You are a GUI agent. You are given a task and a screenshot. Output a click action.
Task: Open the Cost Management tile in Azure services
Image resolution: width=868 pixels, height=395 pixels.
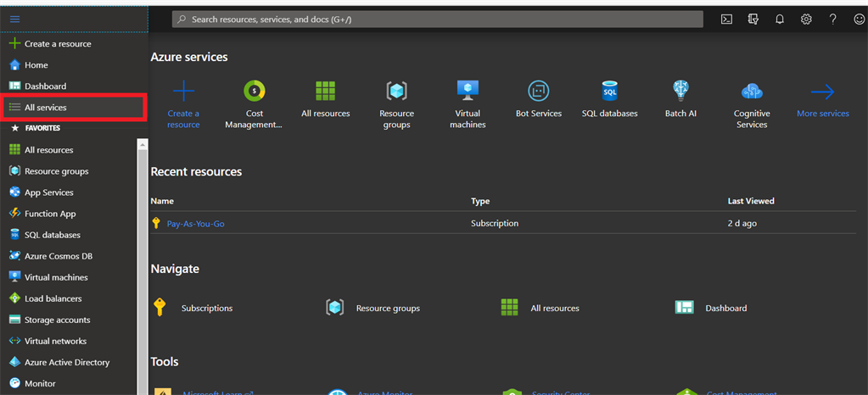pos(254,104)
